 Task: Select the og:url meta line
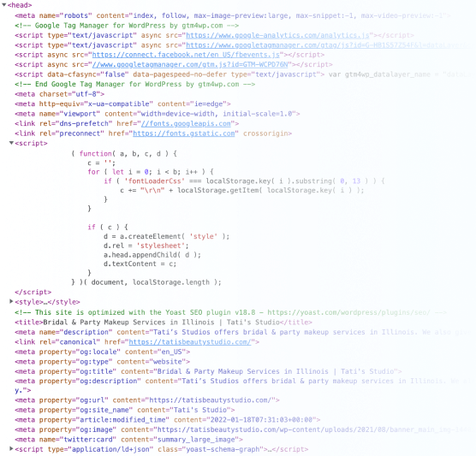click(147, 400)
